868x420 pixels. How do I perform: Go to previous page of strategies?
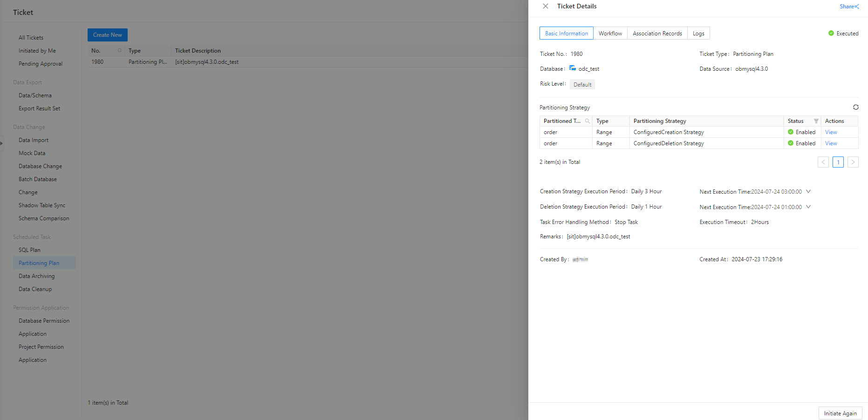[823, 162]
